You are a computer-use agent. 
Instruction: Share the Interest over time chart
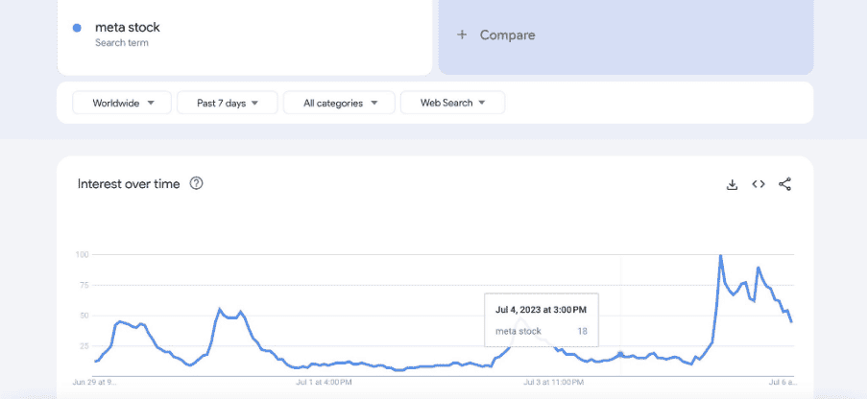point(785,184)
